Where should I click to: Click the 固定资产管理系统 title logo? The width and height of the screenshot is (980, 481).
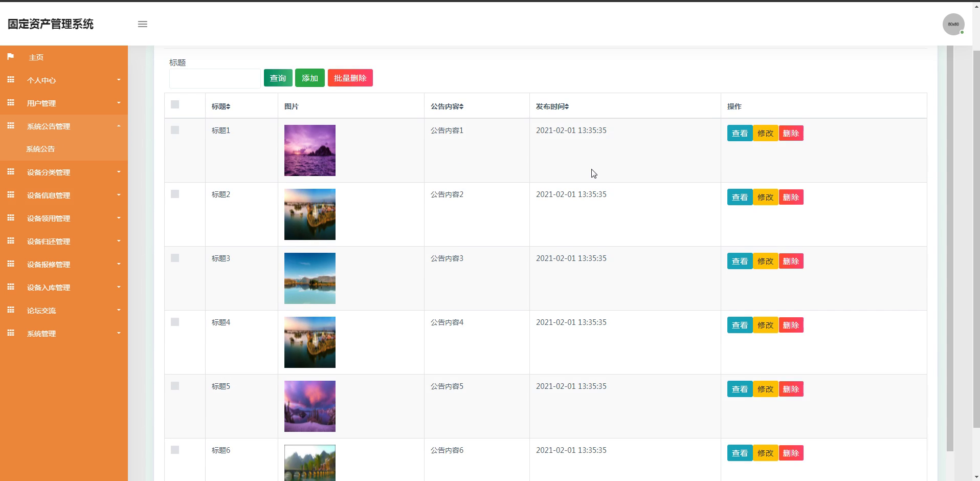pyautogui.click(x=51, y=24)
